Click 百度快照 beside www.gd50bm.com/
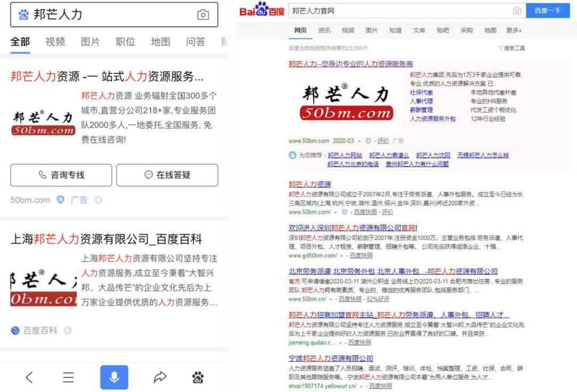The image size is (577, 392). [x=361, y=256]
